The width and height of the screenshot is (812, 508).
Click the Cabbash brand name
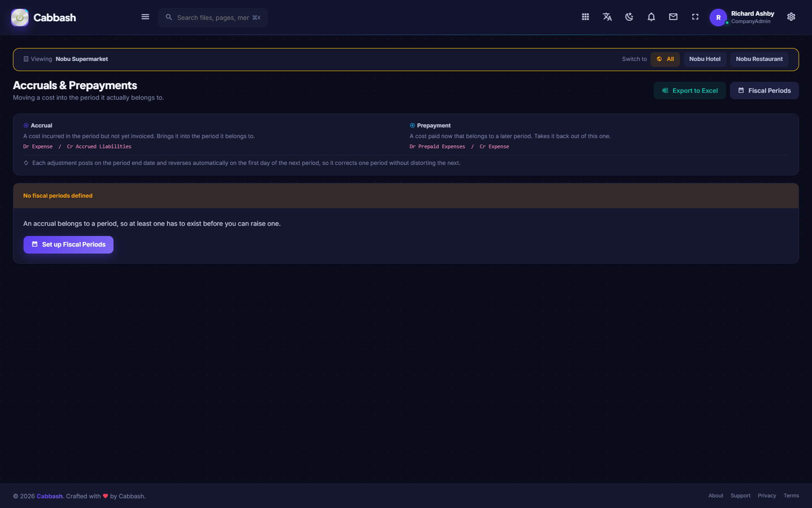[x=54, y=18]
